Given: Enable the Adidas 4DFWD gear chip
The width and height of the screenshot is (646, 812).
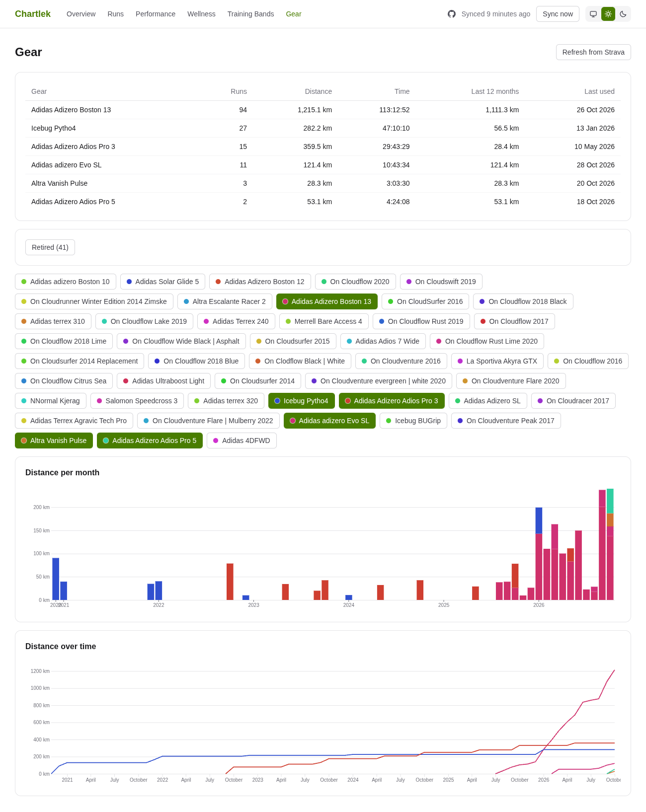Looking at the screenshot, I should coord(242,441).
